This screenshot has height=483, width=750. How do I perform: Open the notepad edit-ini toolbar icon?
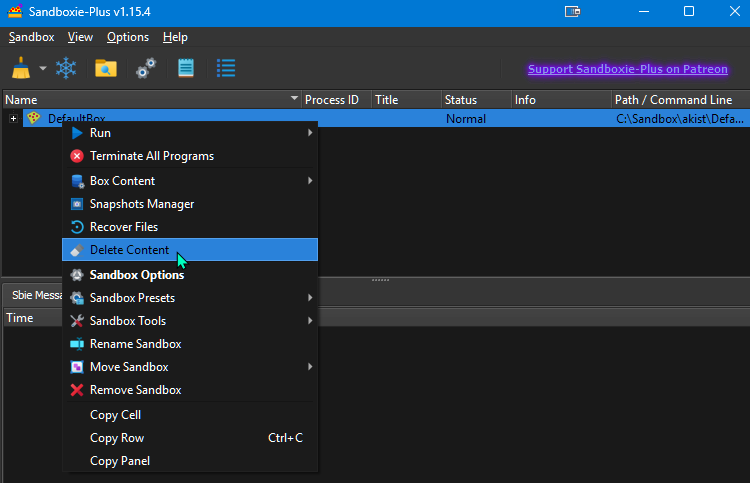(x=186, y=68)
